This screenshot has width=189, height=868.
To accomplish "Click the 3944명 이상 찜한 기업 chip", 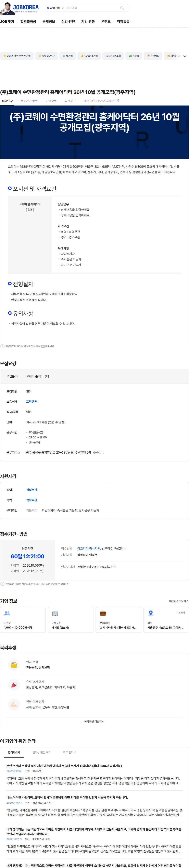I will tap(17, 56).
